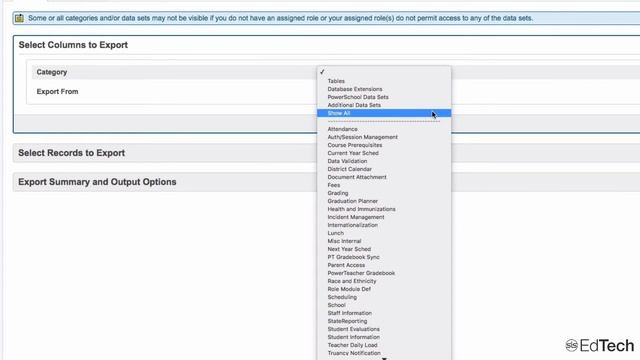Select the Scheduling category
The image size is (640, 360).
tap(342, 297)
